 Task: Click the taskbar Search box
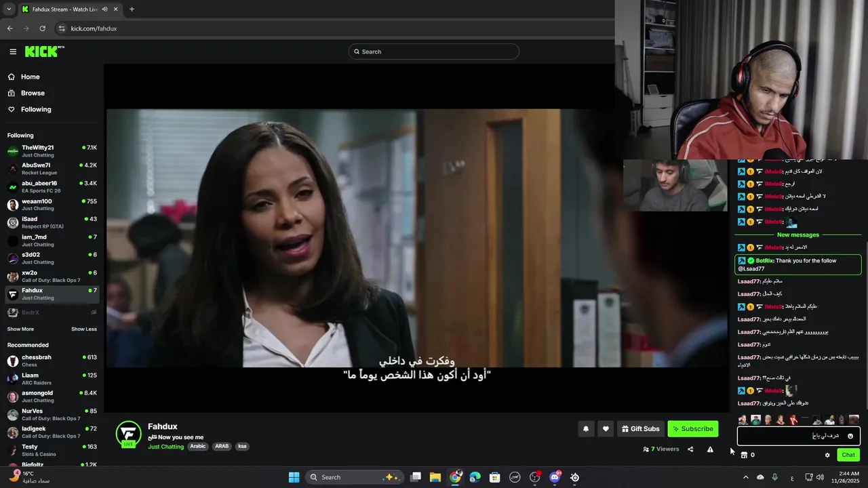pos(355,477)
